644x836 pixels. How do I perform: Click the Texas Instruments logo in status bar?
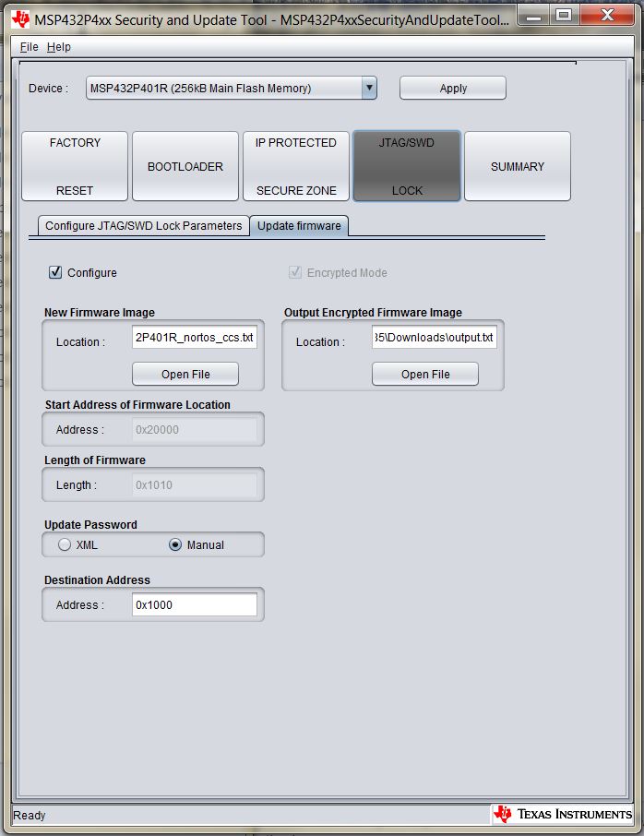563,814
